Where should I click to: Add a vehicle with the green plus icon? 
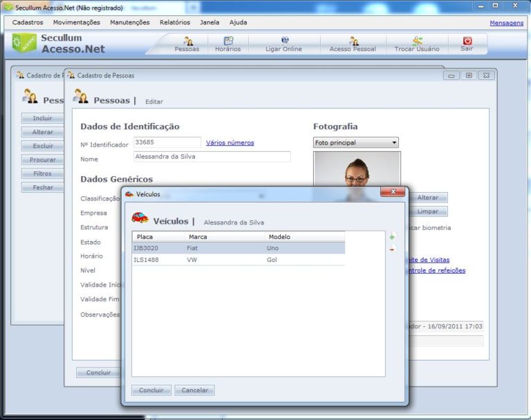click(393, 236)
